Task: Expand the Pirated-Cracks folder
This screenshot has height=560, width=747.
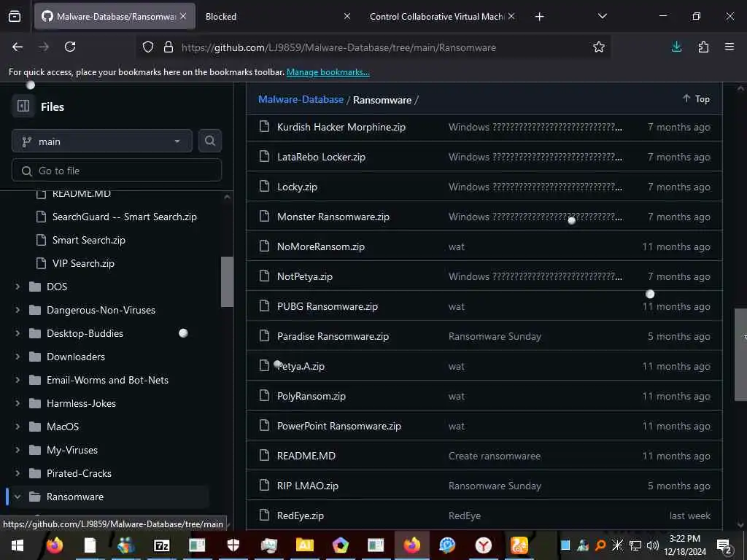Action: [18, 473]
